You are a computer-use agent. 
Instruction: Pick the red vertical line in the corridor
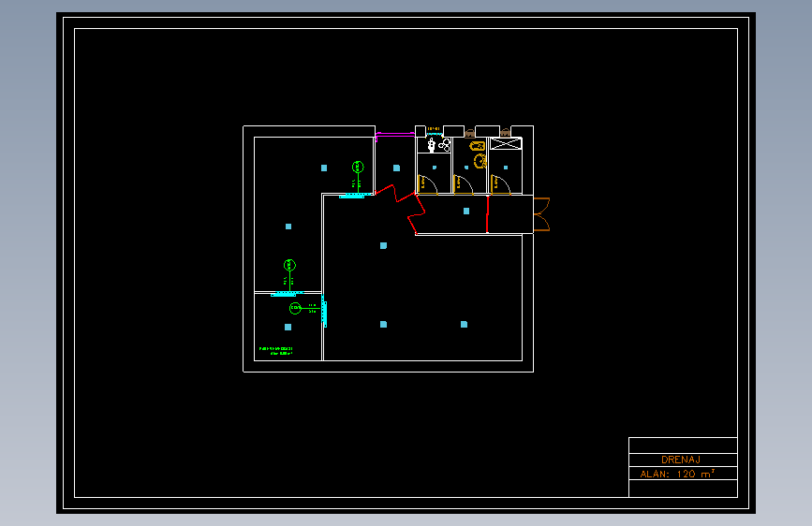pyautogui.click(x=487, y=213)
